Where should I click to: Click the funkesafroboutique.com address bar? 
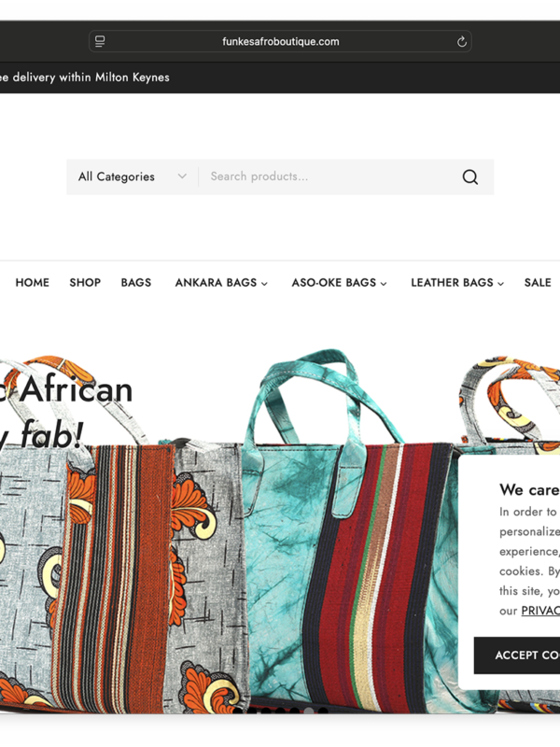pos(281,41)
